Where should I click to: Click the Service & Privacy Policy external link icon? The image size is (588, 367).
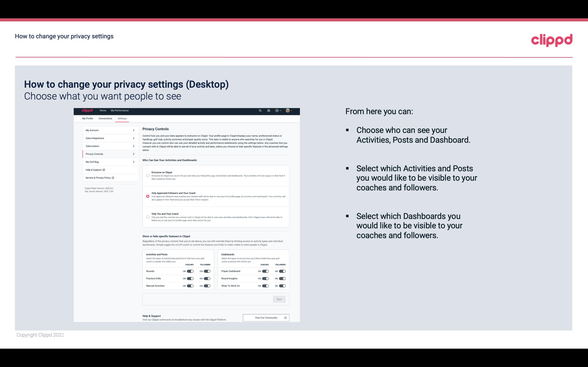pyautogui.click(x=113, y=178)
